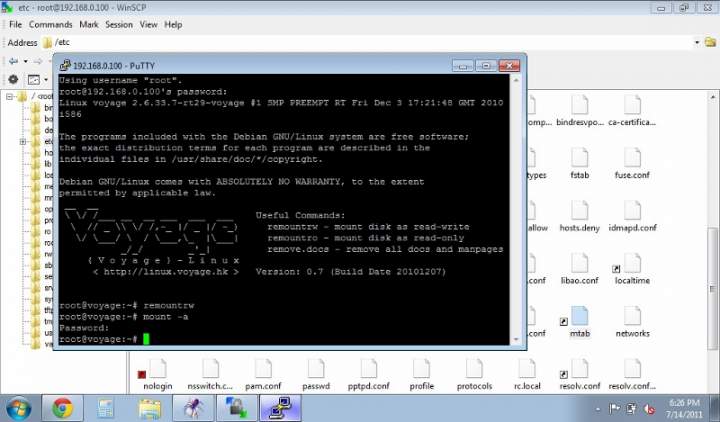Click the Forward navigation arrow

[x=38, y=61]
